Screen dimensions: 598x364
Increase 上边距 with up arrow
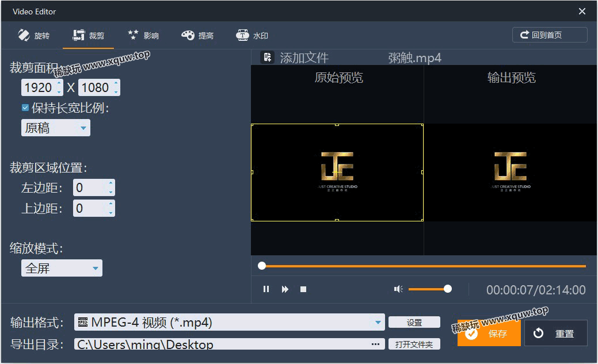[111, 204]
